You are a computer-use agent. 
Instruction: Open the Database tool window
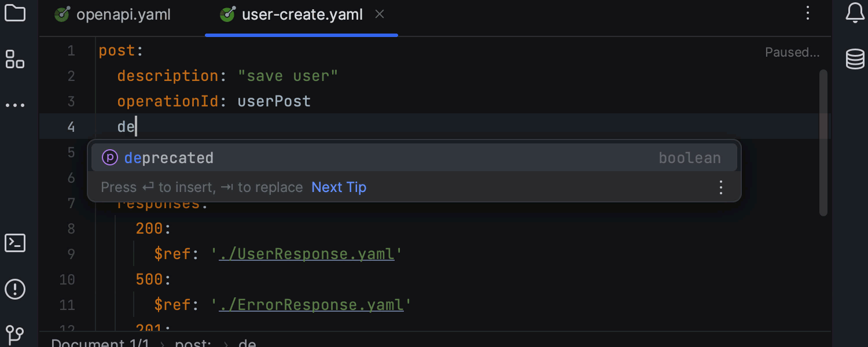pos(855,58)
